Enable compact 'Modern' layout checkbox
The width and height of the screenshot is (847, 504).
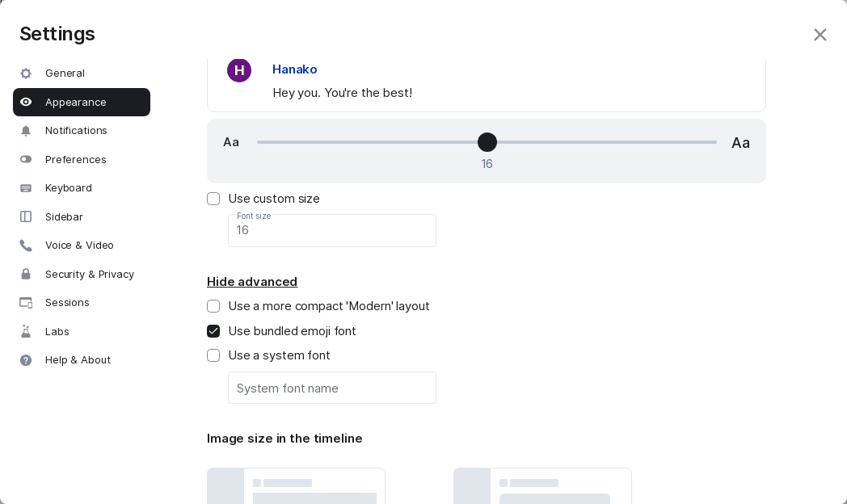(213, 306)
